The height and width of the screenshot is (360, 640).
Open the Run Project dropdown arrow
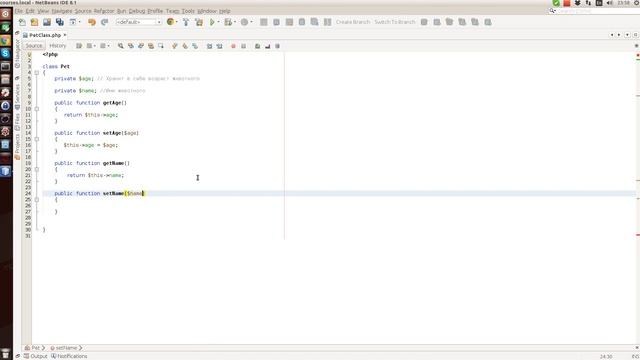(218, 22)
